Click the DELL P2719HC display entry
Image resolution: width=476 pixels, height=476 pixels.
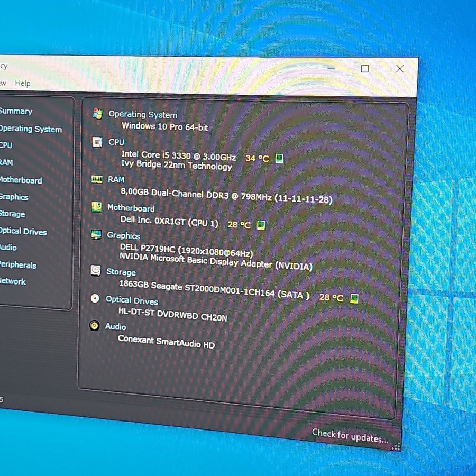tap(186, 250)
